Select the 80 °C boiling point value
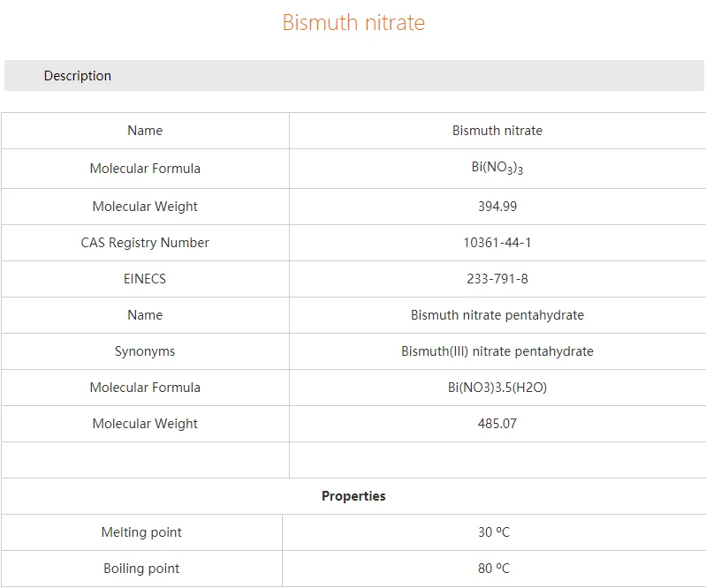This screenshot has width=706, height=588. pos(494,569)
